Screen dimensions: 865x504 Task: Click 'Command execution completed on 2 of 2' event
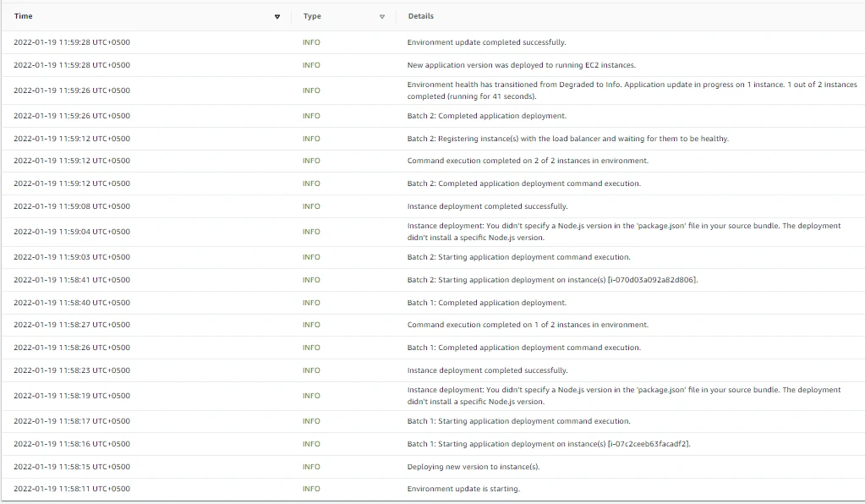tap(528, 161)
